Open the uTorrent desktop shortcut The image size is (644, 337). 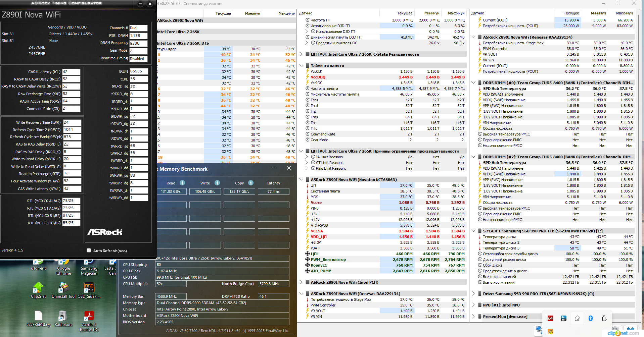pos(38,265)
